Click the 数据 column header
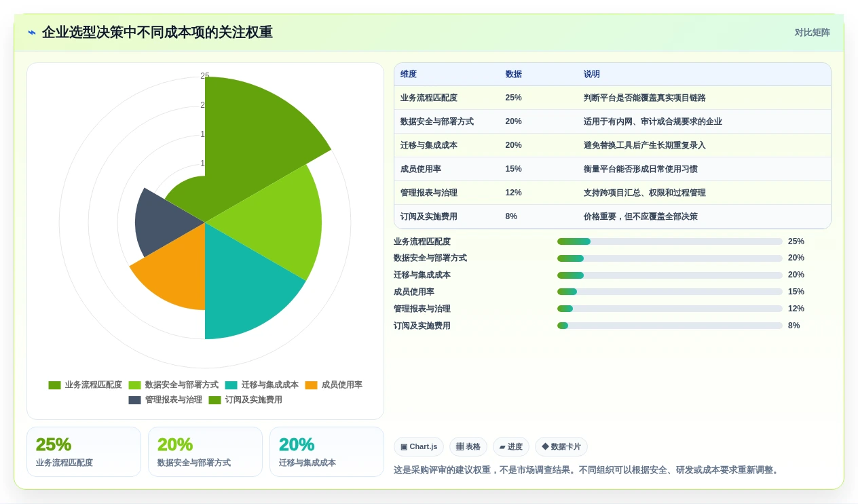 (514, 75)
